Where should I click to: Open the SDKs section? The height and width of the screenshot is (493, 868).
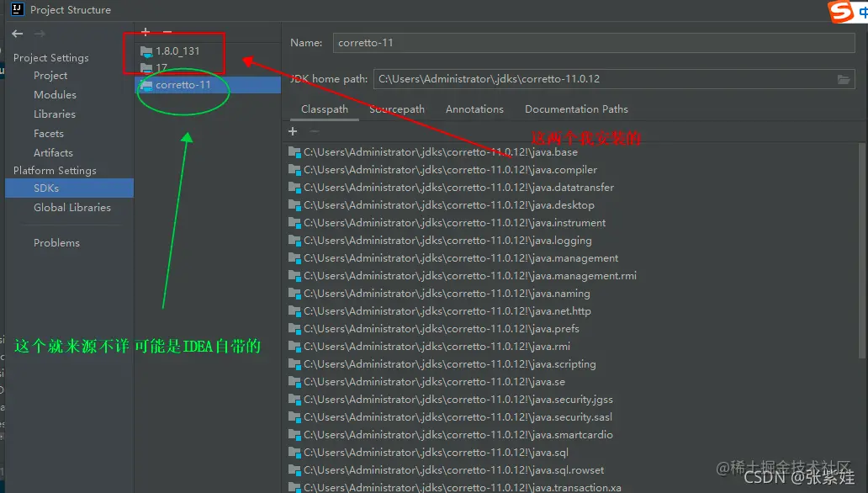(x=69, y=188)
